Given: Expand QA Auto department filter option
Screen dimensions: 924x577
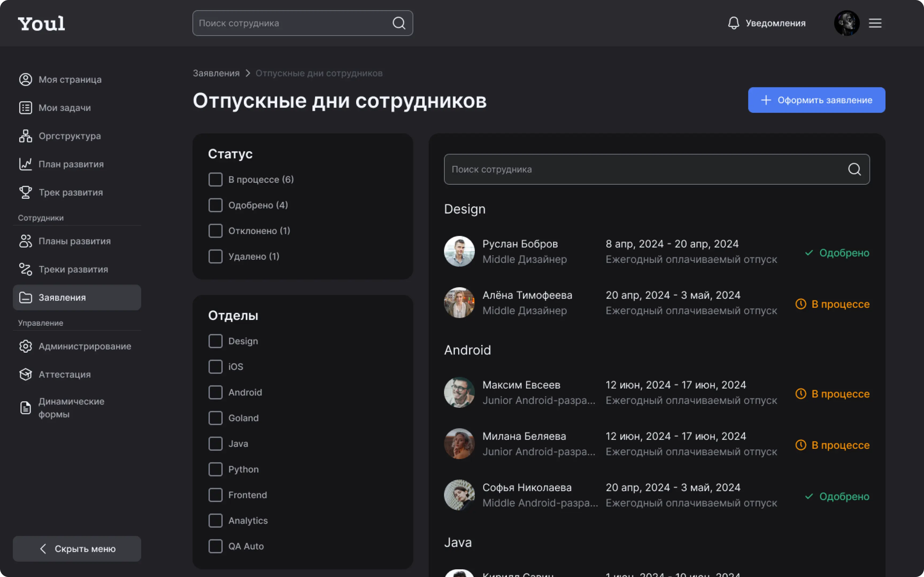Looking at the screenshot, I should pos(215,546).
